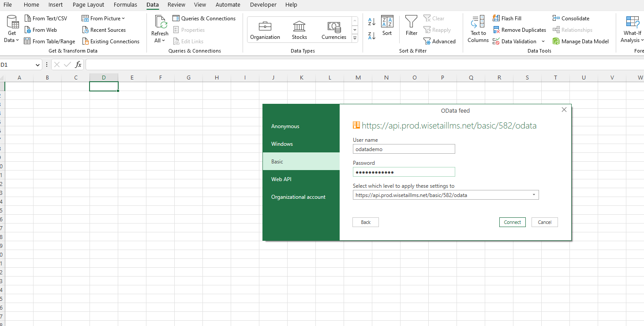Sort Z to A descending
Viewport: 644px width, 326px height.
tap(371, 36)
